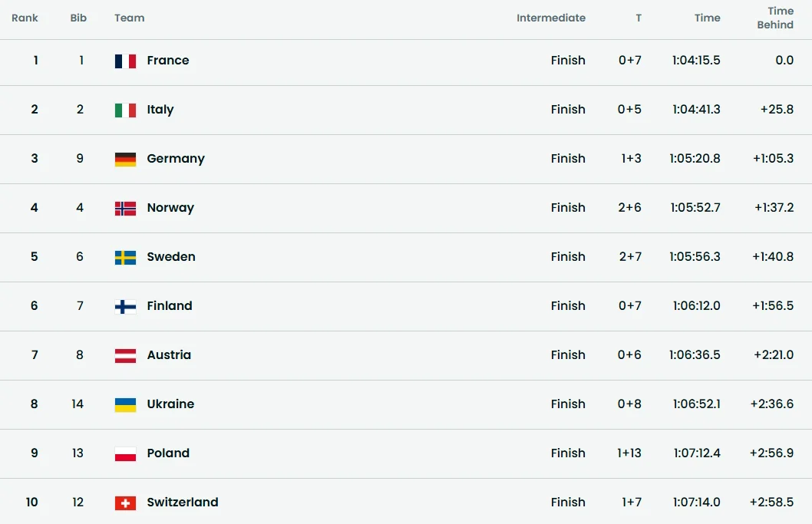Screen dimensions: 812x524
Task: Click the France flag icon
Action: click(125, 61)
